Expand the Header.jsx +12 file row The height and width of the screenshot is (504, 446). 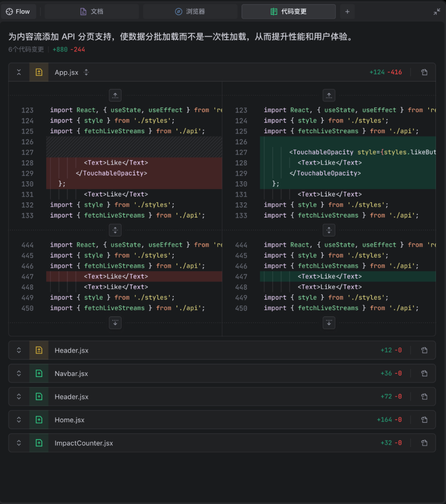click(19, 350)
